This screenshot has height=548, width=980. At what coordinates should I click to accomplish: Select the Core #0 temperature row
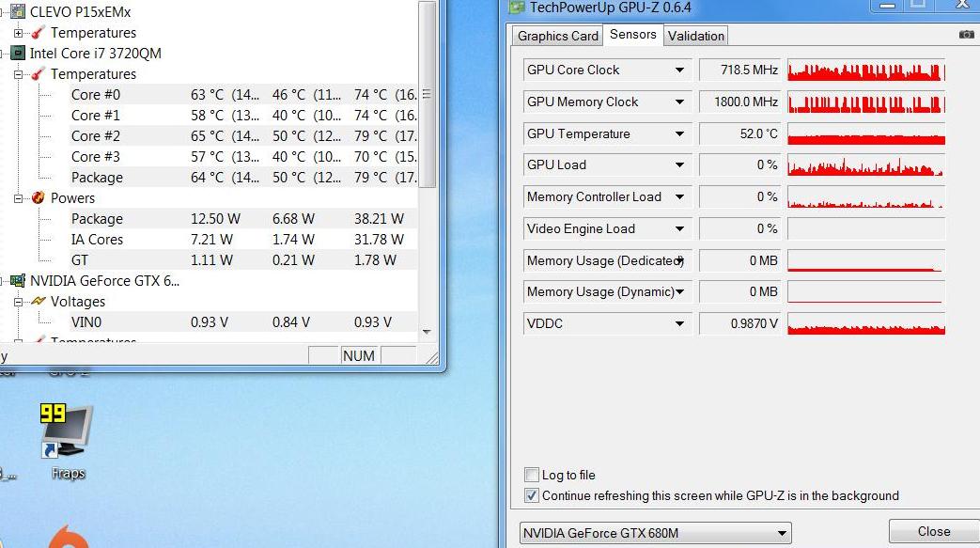click(242, 94)
